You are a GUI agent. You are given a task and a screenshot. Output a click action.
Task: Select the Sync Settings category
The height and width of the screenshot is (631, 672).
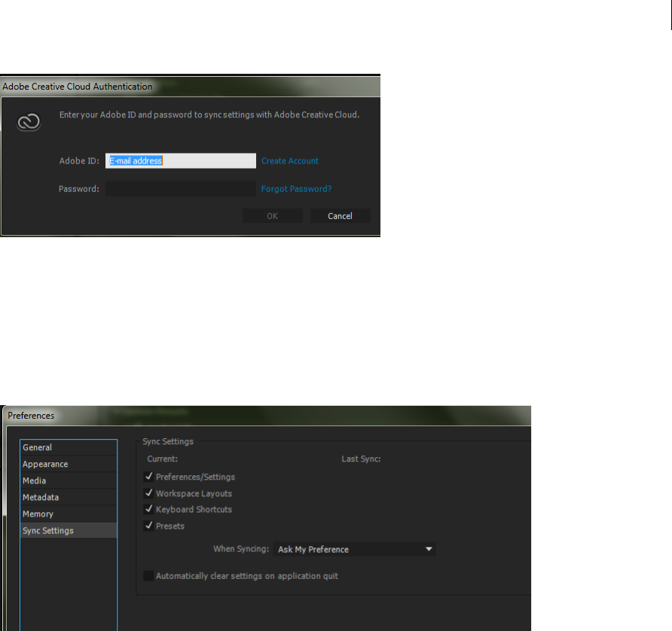coord(69,530)
